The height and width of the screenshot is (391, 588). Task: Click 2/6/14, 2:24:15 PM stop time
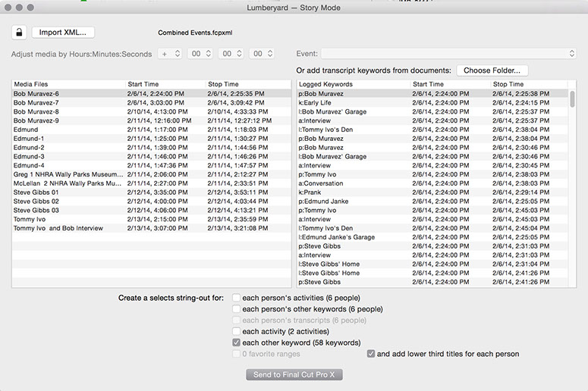(521, 102)
